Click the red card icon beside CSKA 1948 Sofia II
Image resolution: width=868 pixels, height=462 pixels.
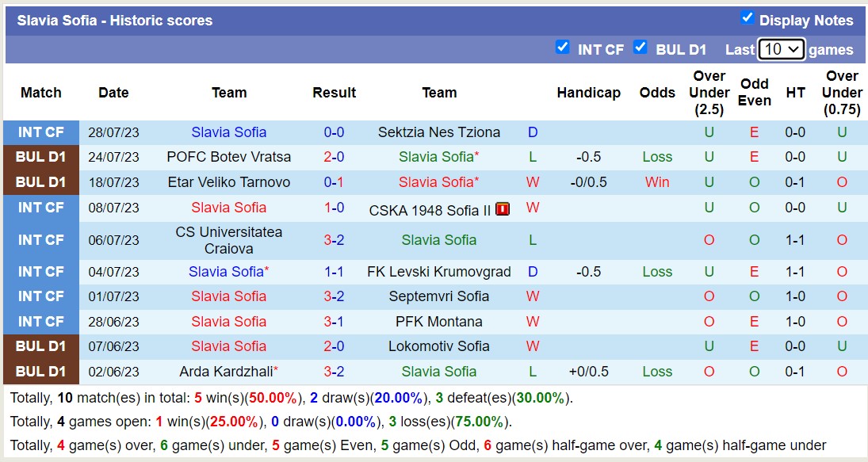pos(503,209)
